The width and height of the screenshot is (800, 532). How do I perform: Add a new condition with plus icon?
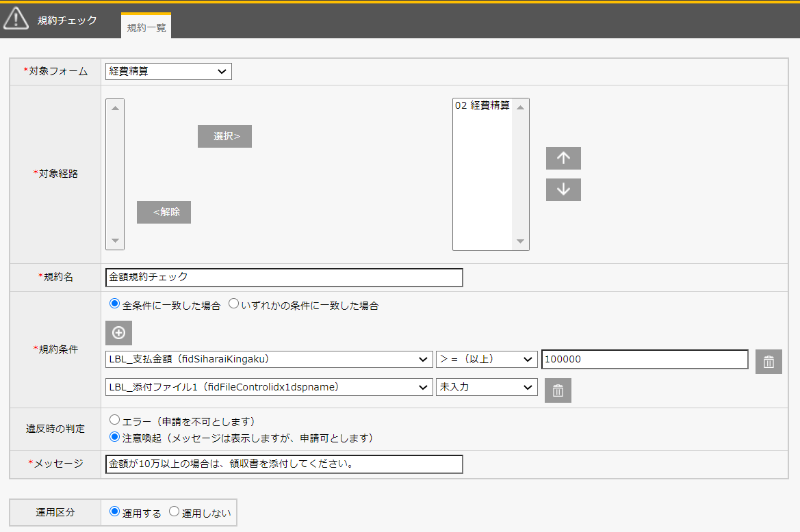coord(118,333)
